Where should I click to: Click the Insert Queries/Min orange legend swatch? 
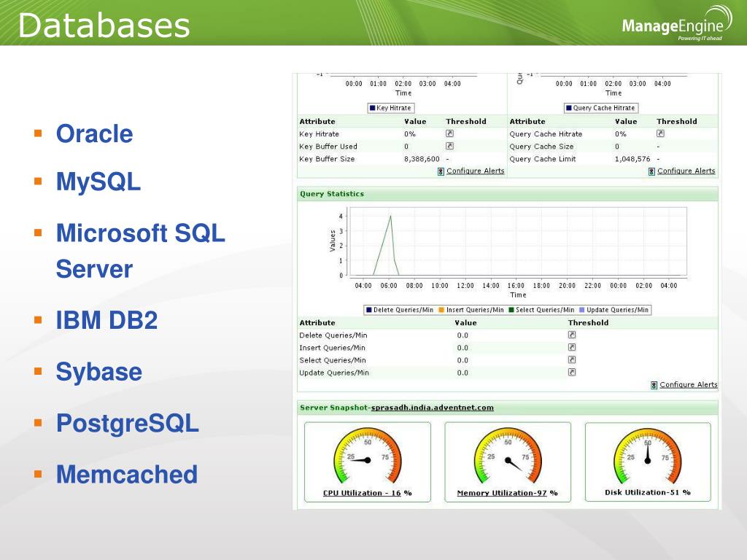[441, 310]
